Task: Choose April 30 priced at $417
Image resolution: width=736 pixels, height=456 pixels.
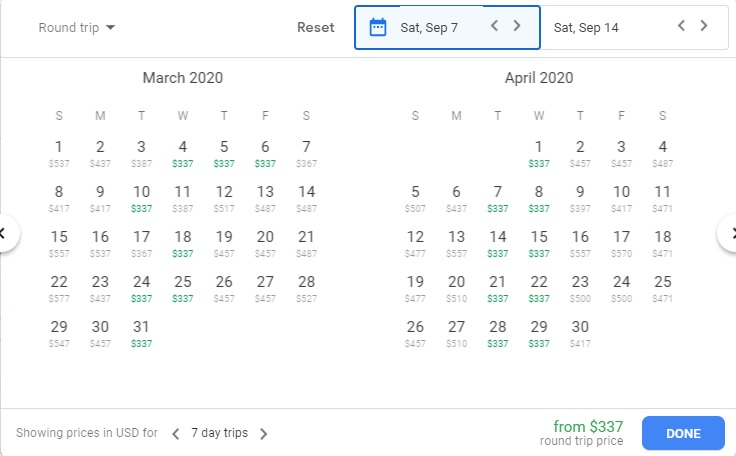Action: [580, 332]
